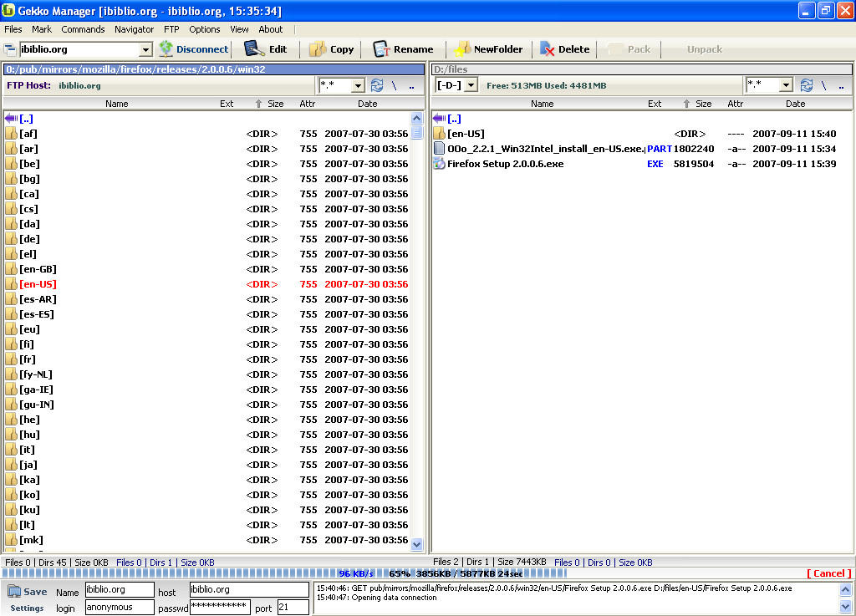Screen dimensions: 856x616
Task: Refresh the right local panel listing
Action: [x=806, y=85]
